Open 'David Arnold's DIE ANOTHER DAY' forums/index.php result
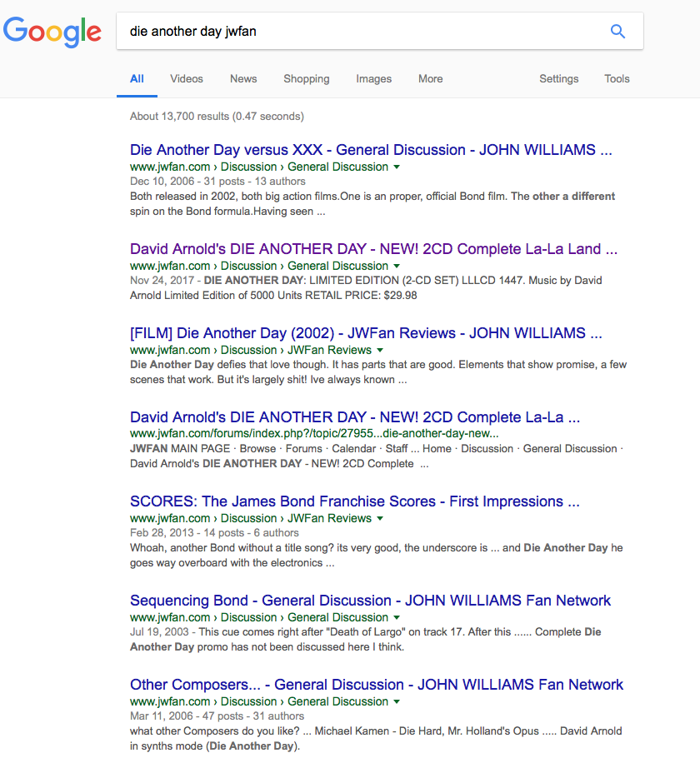This screenshot has height=763, width=700. [355, 417]
